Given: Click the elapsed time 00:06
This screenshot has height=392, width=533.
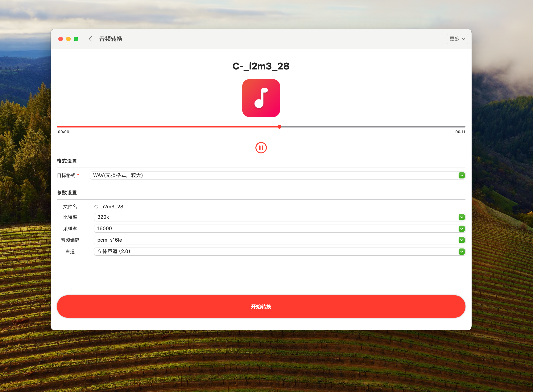Looking at the screenshot, I should (64, 132).
